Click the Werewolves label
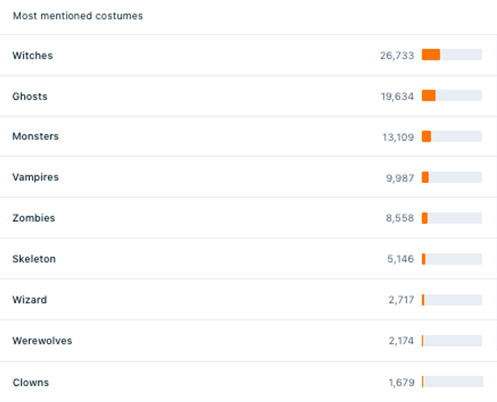The width and height of the screenshot is (497, 402). coord(42,341)
